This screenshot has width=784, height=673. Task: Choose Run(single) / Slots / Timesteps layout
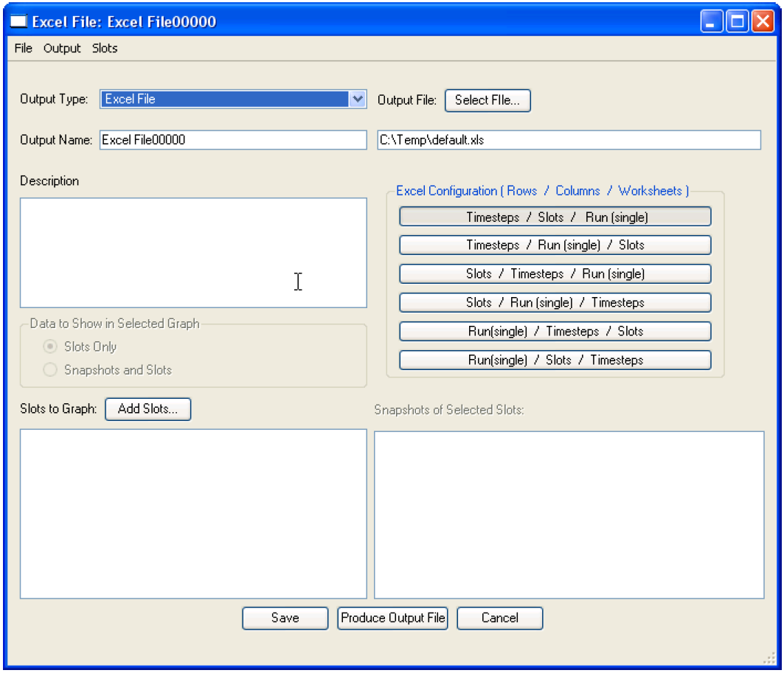555,360
